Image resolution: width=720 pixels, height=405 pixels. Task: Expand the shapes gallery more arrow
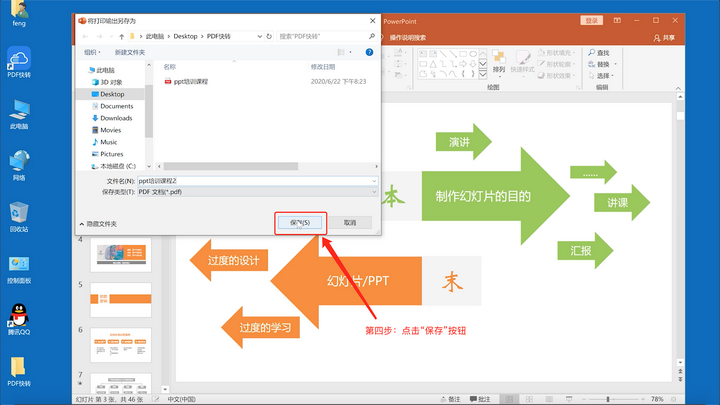coord(483,74)
